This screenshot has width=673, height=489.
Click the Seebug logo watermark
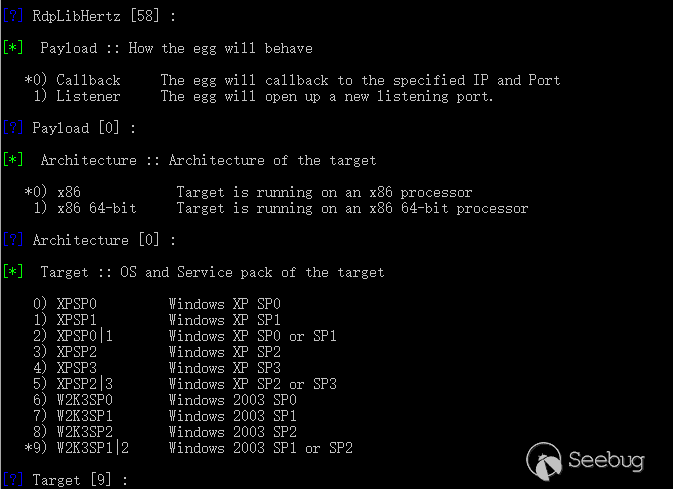tap(587, 460)
